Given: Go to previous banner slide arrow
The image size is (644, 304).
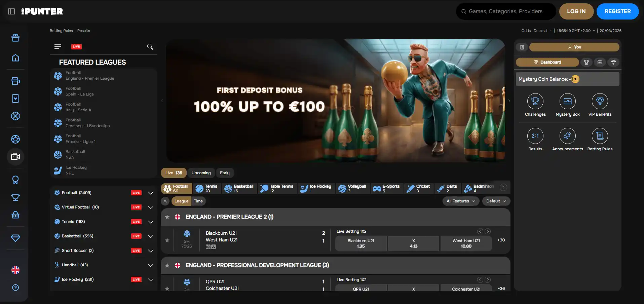Looking at the screenshot, I should tap(162, 101).
